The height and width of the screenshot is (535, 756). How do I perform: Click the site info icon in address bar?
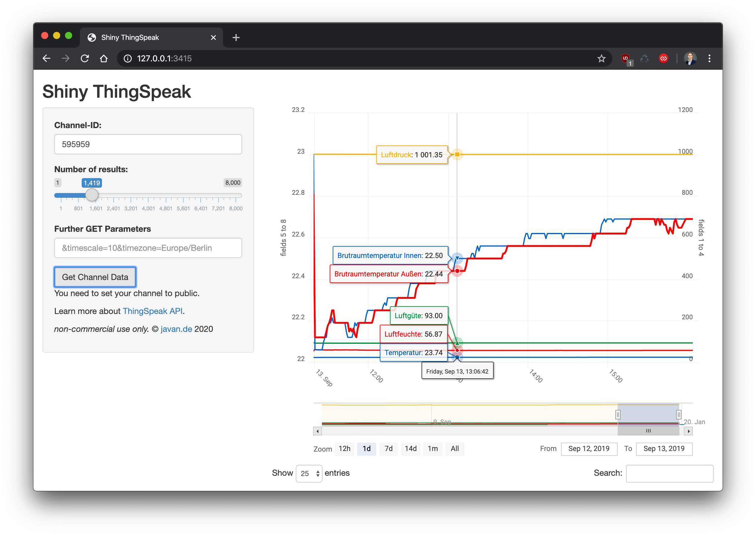click(128, 58)
